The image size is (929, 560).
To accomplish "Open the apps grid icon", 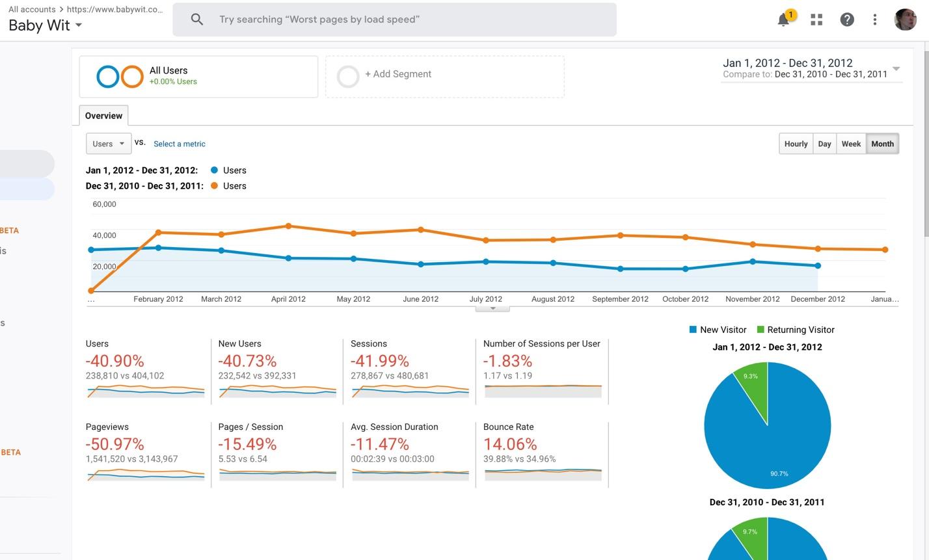I will tap(816, 20).
